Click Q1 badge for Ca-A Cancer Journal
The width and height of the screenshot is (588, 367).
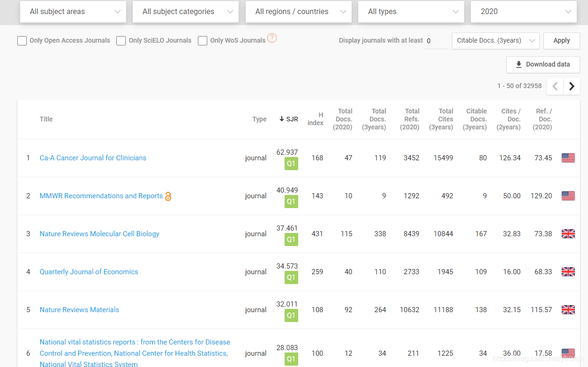point(291,164)
